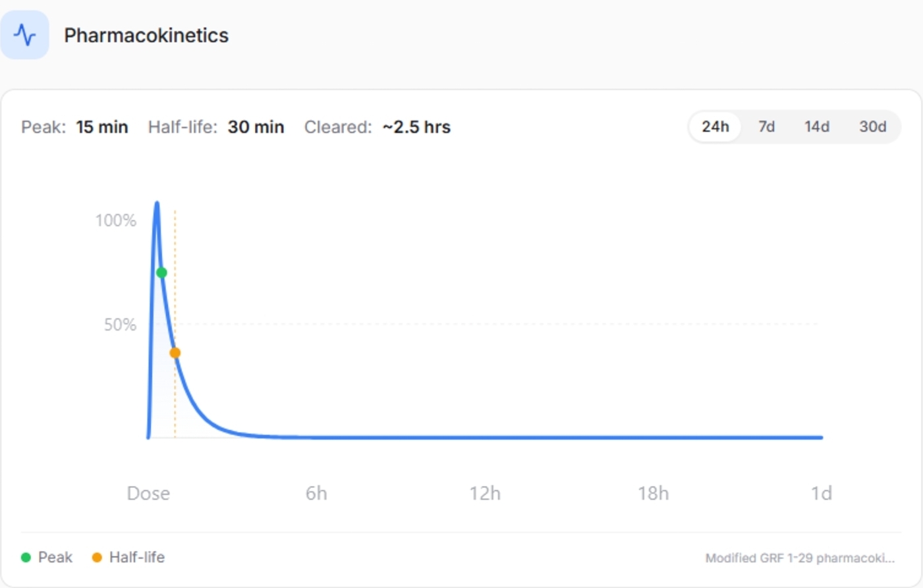923x588 pixels.
Task: Select the green Peak marker on the curve
Action: (x=163, y=272)
